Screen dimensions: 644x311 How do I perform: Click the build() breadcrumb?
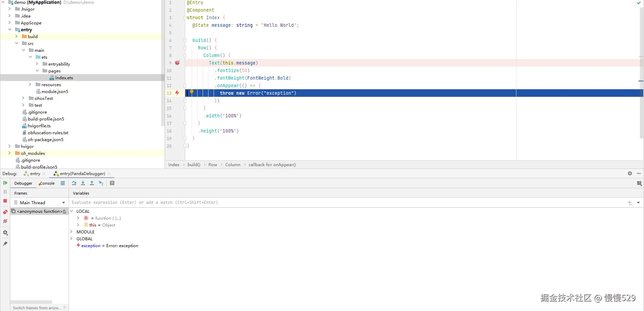pyautogui.click(x=194, y=165)
